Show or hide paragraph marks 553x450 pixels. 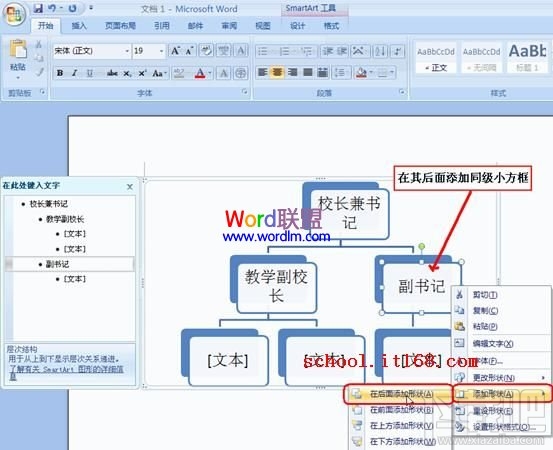pyautogui.click(x=398, y=51)
